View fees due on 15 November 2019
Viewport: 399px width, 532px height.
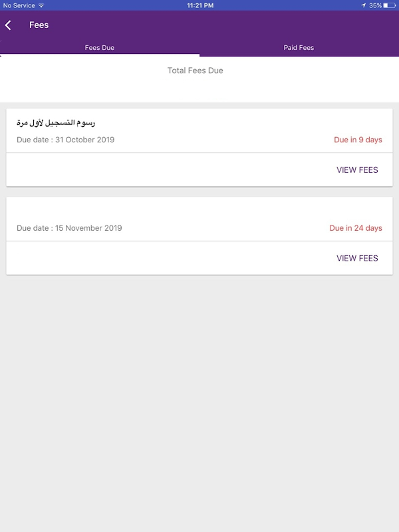tap(357, 259)
